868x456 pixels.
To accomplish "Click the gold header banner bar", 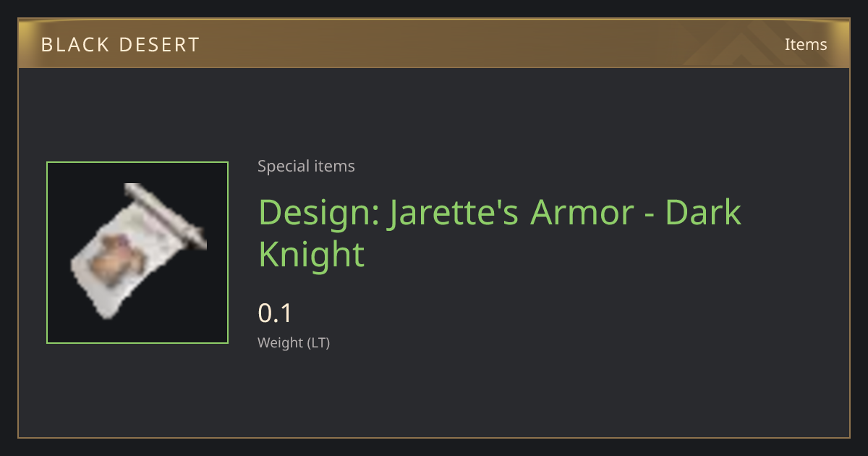I will (x=434, y=44).
